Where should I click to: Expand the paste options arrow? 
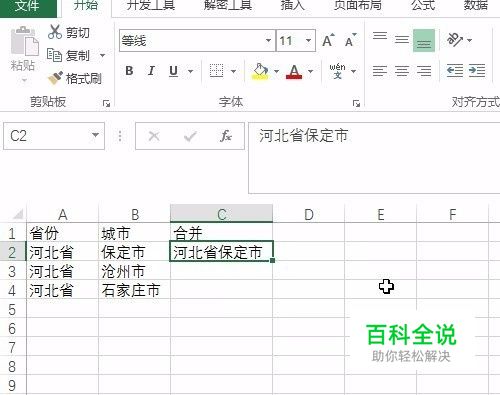pos(24,81)
